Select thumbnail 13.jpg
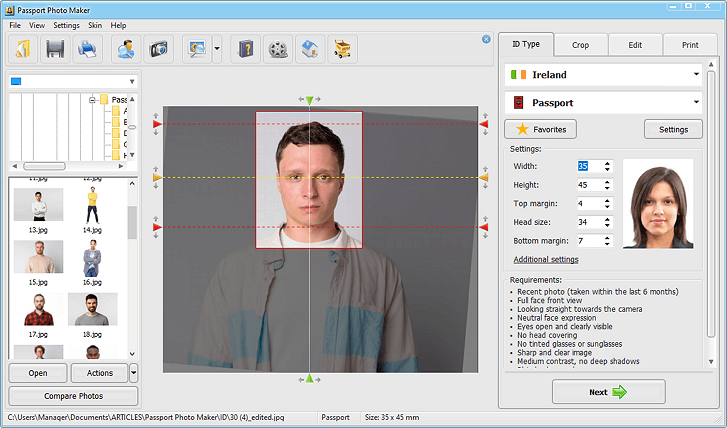Viewport: 727px width, 428px height. click(x=38, y=210)
